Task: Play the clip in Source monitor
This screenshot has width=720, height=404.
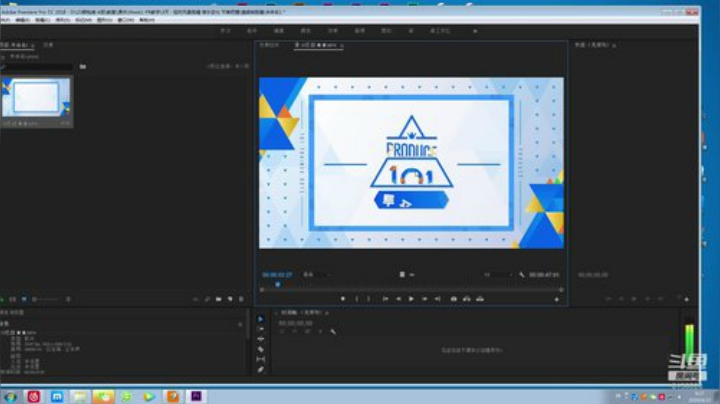Action: 411,299
